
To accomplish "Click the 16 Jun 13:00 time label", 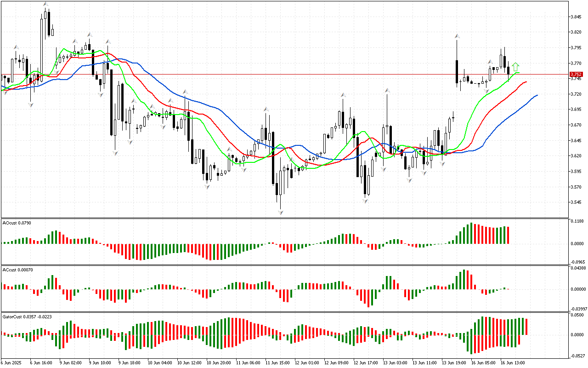I will [x=513, y=363].
